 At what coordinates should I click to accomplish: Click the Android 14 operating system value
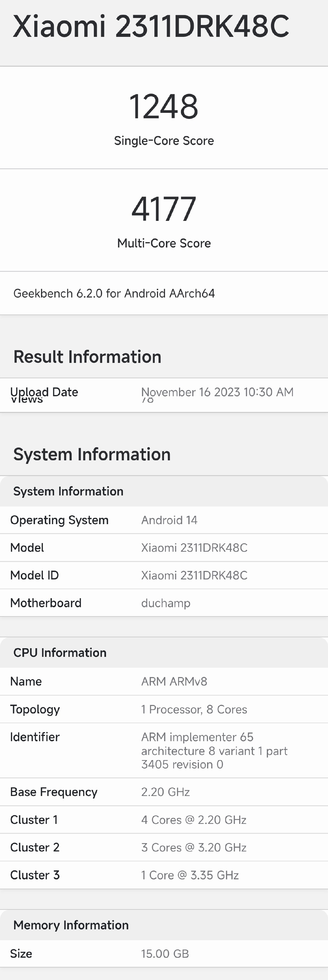(x=169, y=520)
